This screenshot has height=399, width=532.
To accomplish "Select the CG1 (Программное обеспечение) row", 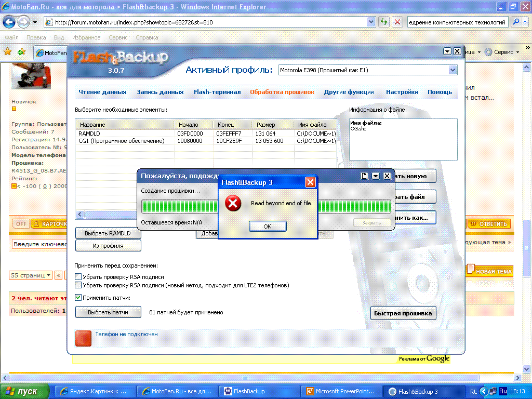I will click(206, 141).
